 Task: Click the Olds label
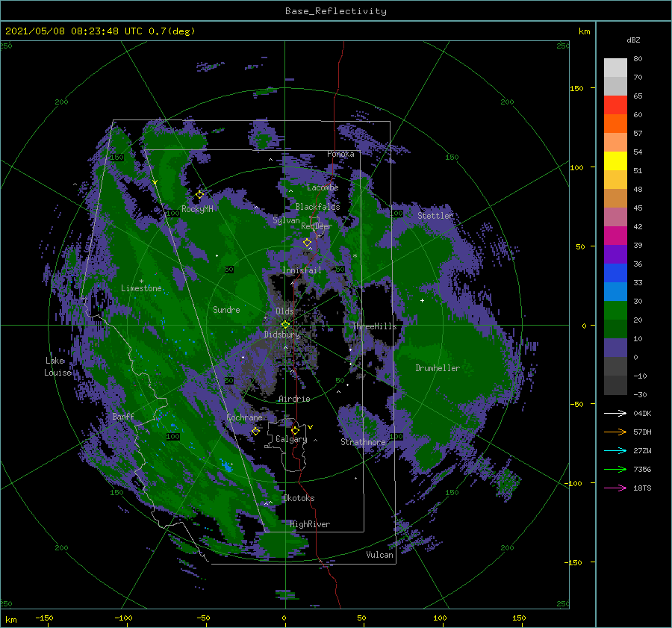(x=284, y=311)
